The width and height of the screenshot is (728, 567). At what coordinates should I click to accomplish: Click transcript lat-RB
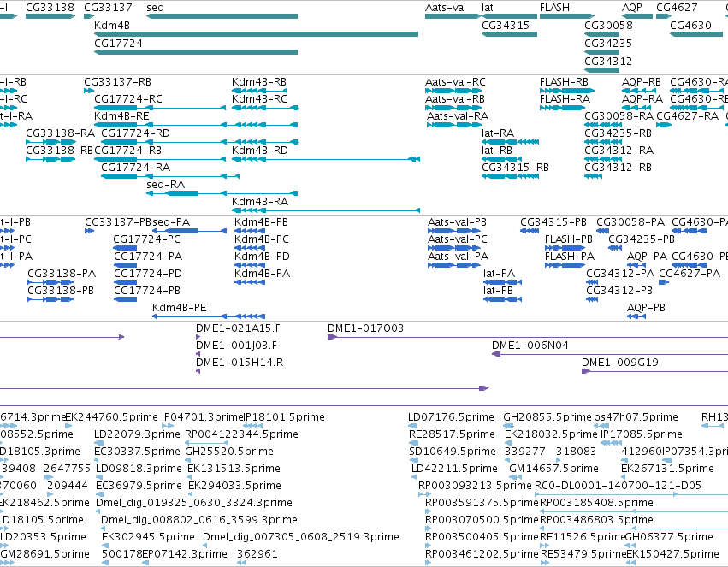(x=497, y=151)
